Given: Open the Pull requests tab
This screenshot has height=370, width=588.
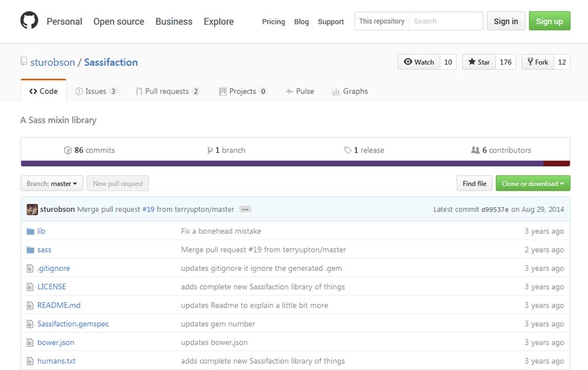Looking at the screenshot, I should (x=168, y=91).
